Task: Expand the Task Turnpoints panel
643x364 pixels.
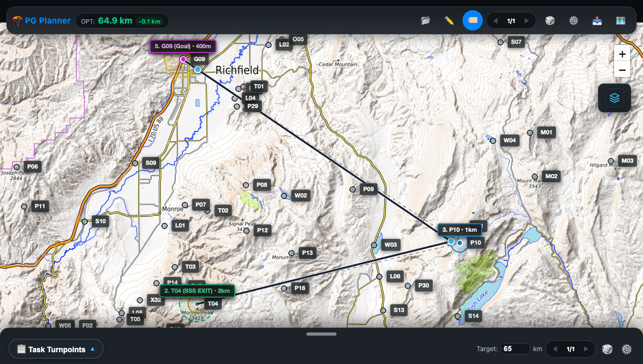Action: 56,349
